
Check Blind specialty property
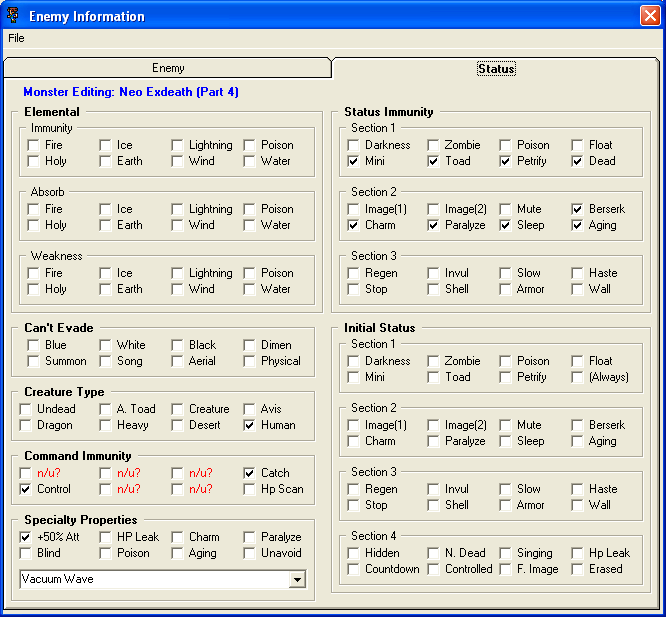tap(25, 553)
